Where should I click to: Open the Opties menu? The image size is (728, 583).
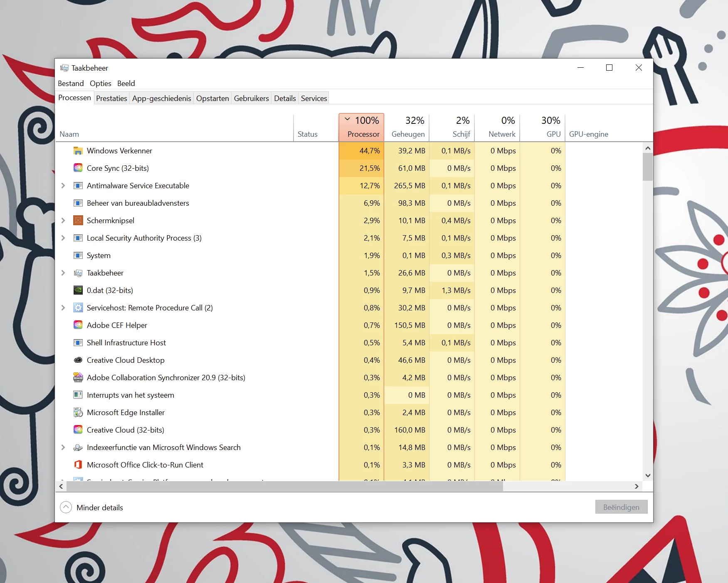pyautogui.click(x=101, y=84)
